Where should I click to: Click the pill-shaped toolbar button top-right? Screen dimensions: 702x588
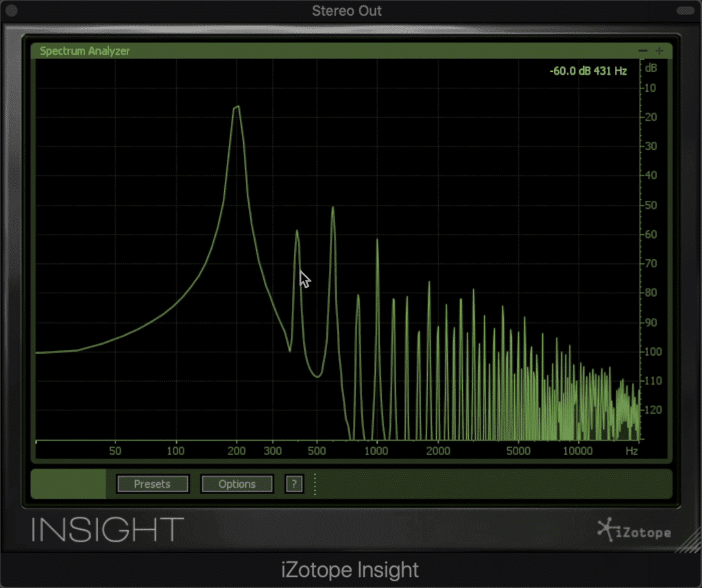click(x=685, y=10)
